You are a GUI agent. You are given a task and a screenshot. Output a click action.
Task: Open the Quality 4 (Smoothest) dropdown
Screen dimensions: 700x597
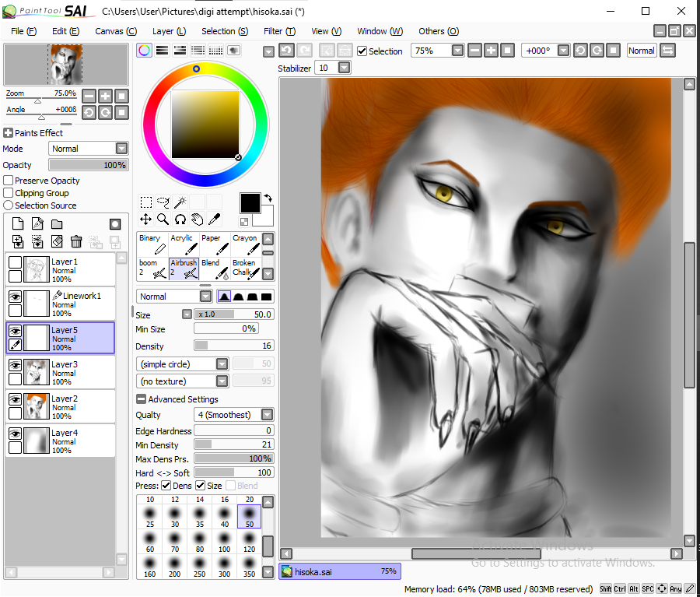point(267,415)
